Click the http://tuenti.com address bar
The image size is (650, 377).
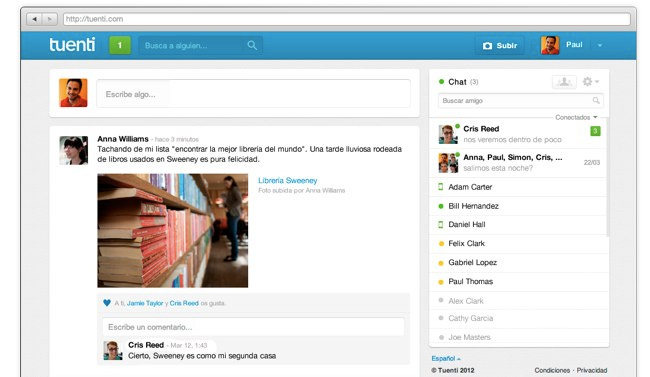pyautogui.click(x=347, y=19)
